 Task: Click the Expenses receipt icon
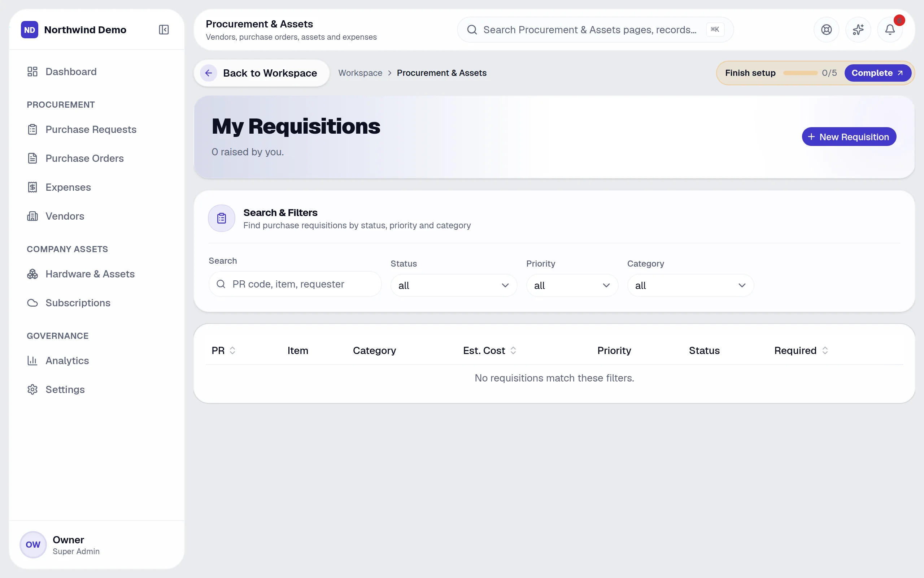pyautogui.click(x=32, y=187)
